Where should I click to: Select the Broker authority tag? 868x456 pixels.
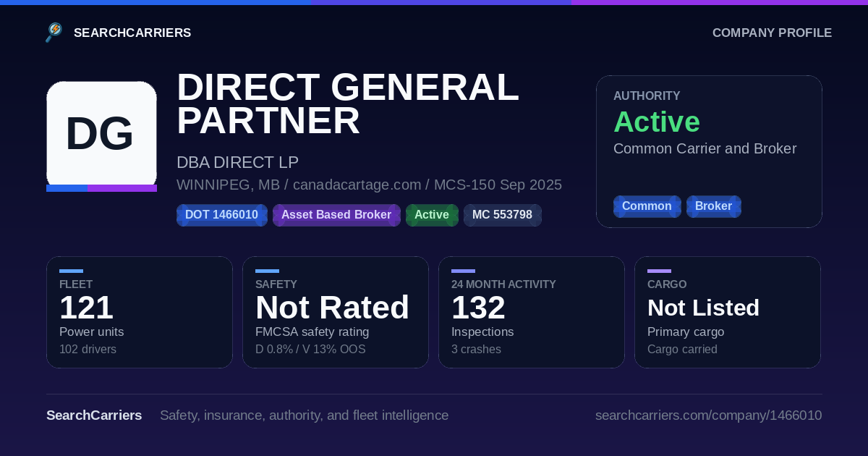[713, 206]
